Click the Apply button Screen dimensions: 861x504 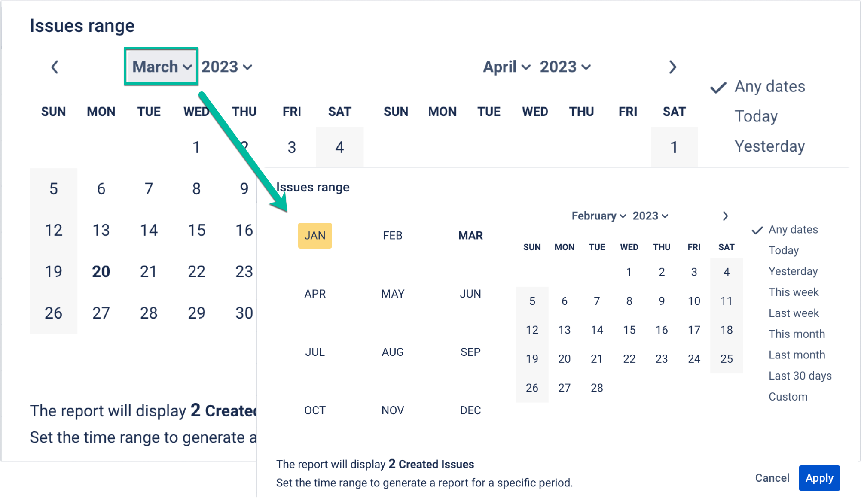(819, 478)
